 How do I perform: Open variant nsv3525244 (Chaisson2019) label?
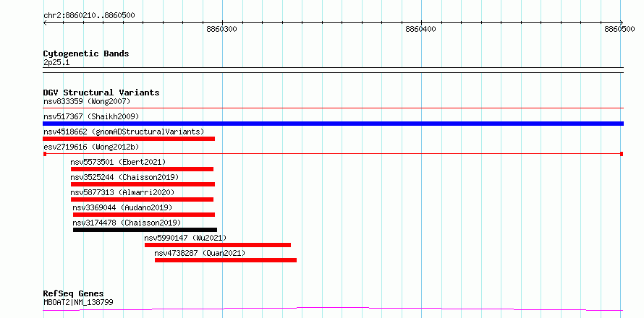pyautogui.click(x=125, y=177)
